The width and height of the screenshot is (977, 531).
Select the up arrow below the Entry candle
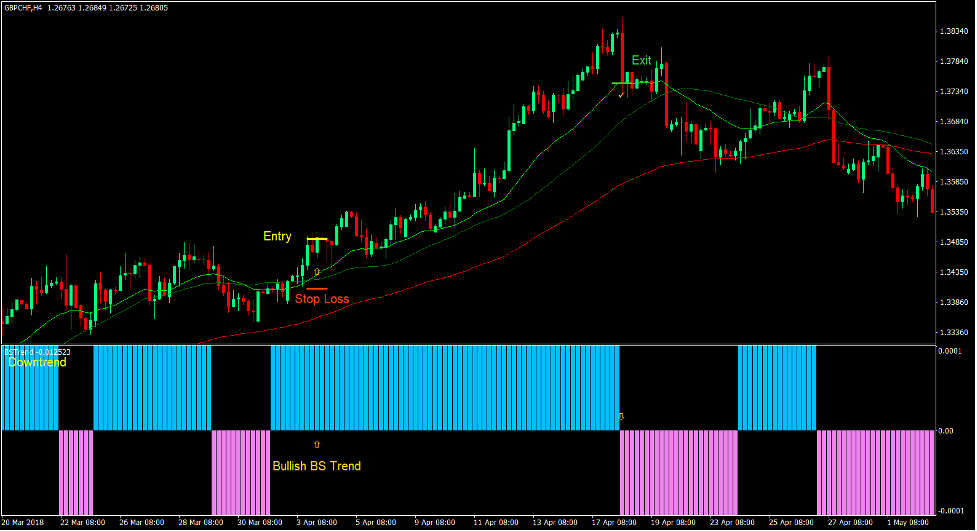(x=317, y=272)
